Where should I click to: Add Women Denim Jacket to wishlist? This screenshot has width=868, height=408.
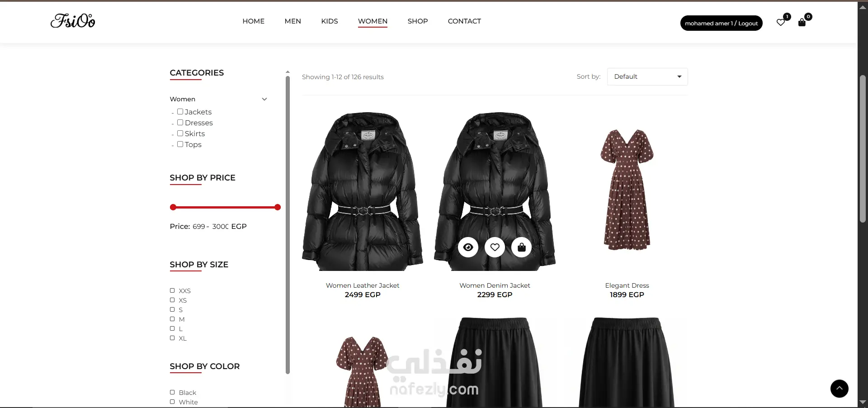pos(495,247)
